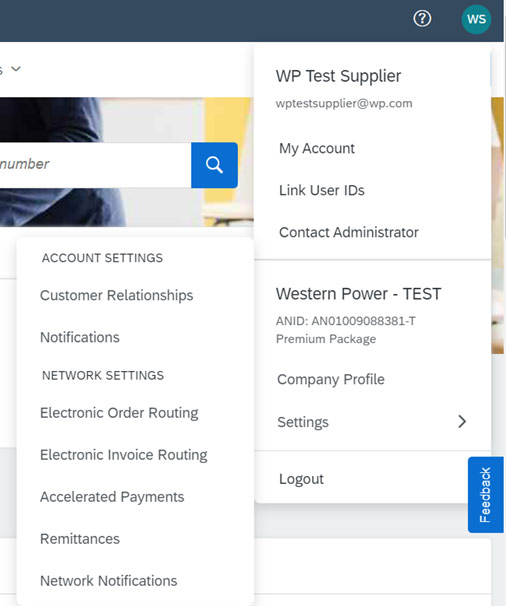This screenshot has width=506, height=606.
Task: Select Link User IDs
Action: (x=322, y=190)
